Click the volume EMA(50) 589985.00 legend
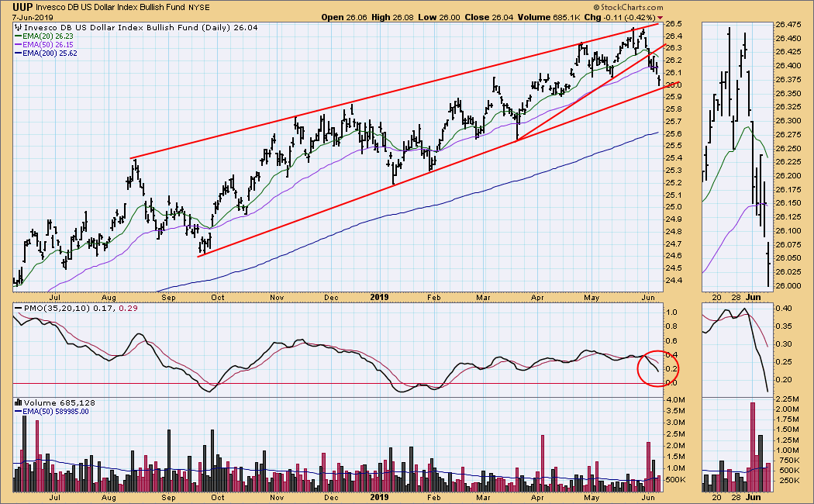Viewport: 814px width, 504px height. coord(51,412)
